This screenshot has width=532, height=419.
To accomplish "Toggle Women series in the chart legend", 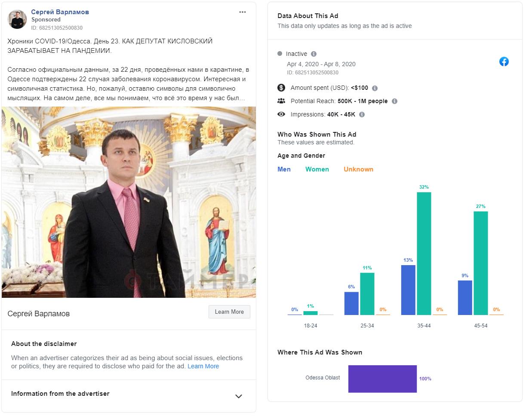I will pos(317,169).
